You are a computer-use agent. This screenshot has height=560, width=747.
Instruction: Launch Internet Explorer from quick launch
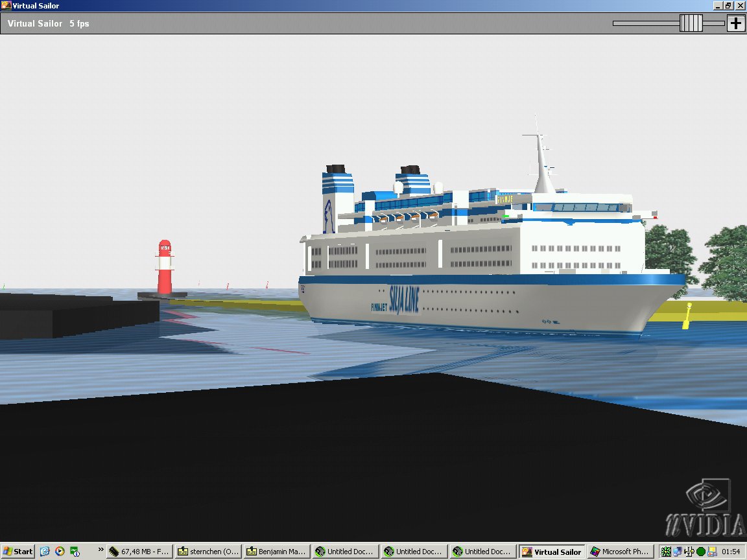point(45,552)
